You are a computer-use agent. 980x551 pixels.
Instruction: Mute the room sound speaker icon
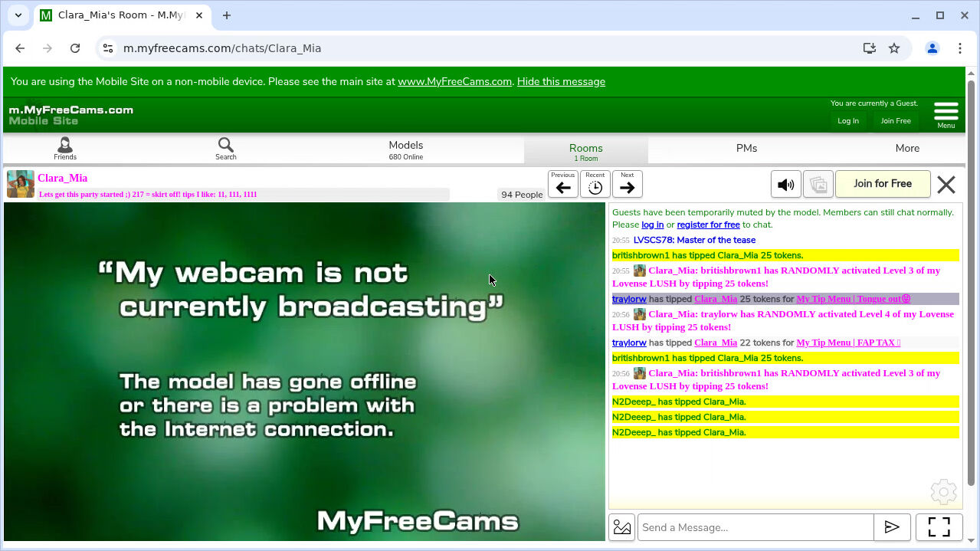point(785,185)
